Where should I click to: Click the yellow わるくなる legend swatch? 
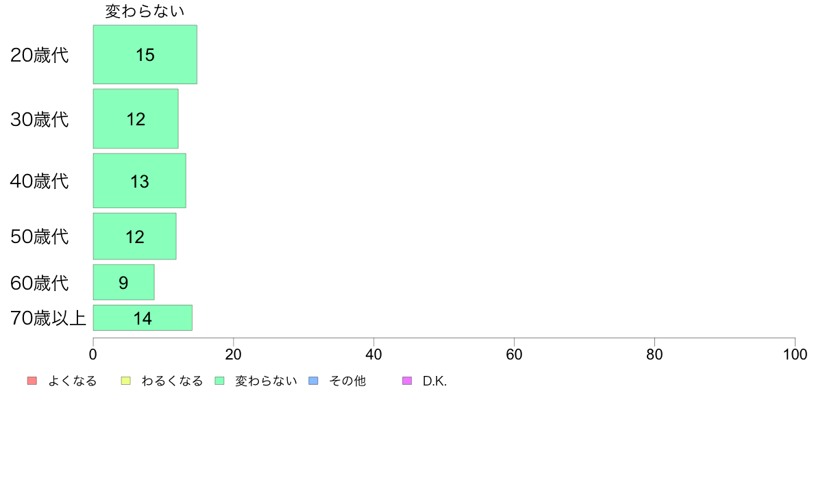125,381
